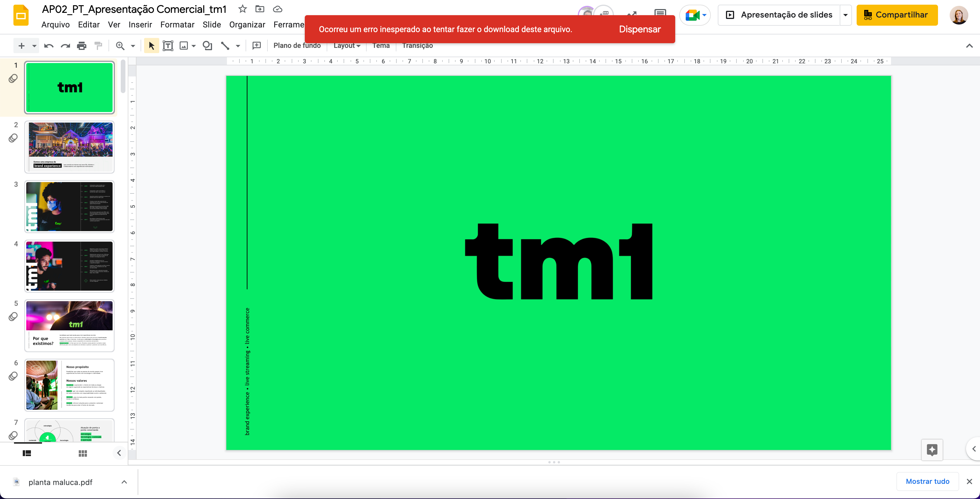980x499 pixels.
Task: Expand the Layout dropdown menu
Action: pos(346,45)
